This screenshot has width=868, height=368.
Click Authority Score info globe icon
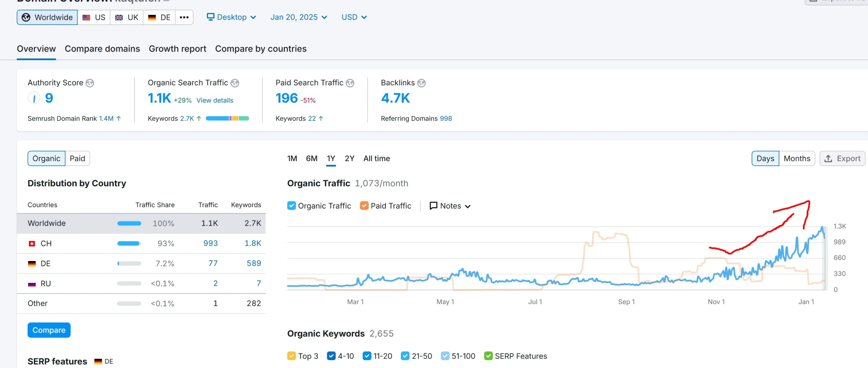pyautogui.click(x=90, y=83)
